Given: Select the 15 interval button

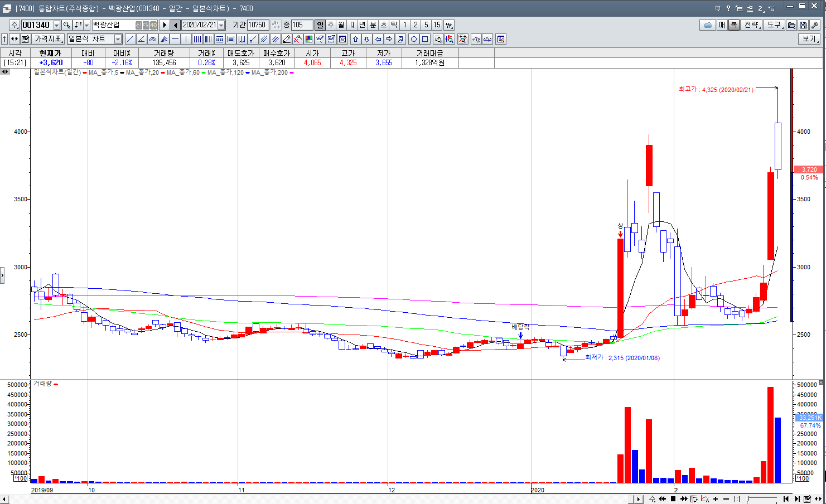Looking at the screenshot, I should point(437,25).
